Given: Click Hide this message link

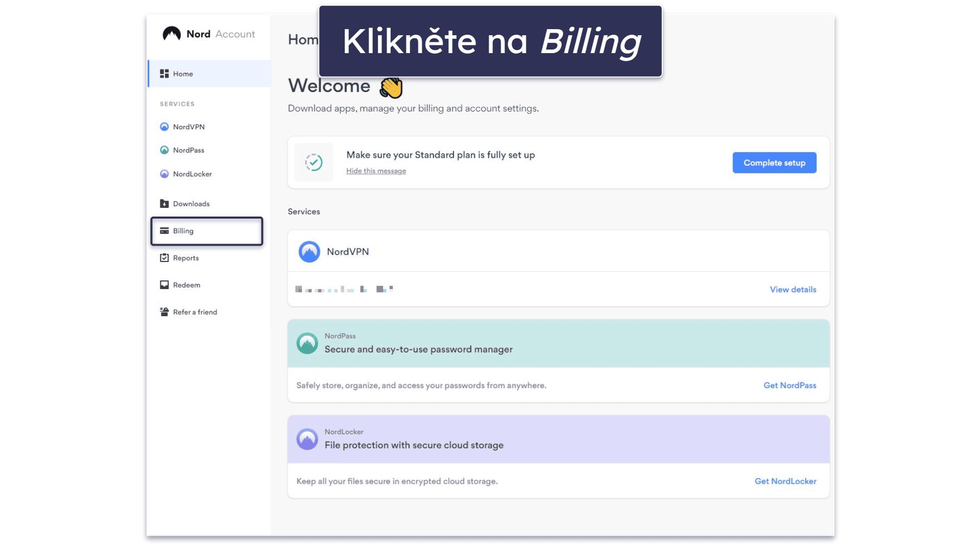Looking at the screenshot, I should coord(376,171).
